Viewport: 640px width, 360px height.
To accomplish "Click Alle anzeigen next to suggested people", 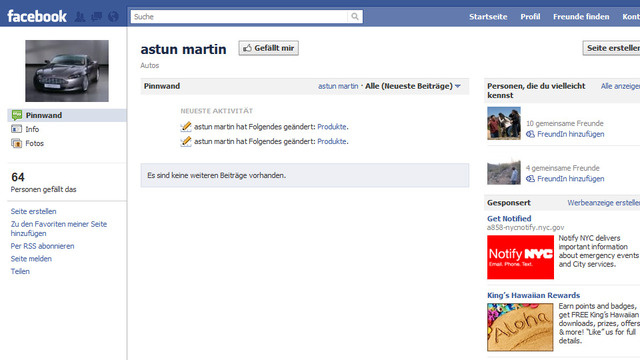I will pos(620,86).
